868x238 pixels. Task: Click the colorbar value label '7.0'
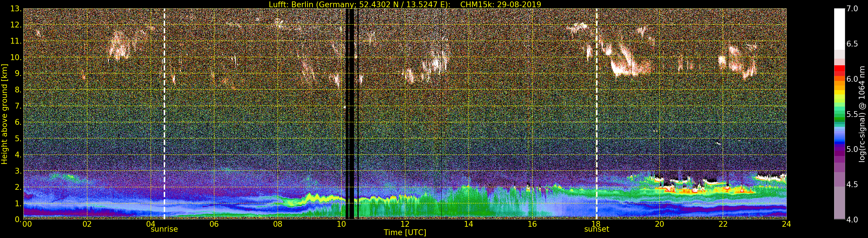852,9
